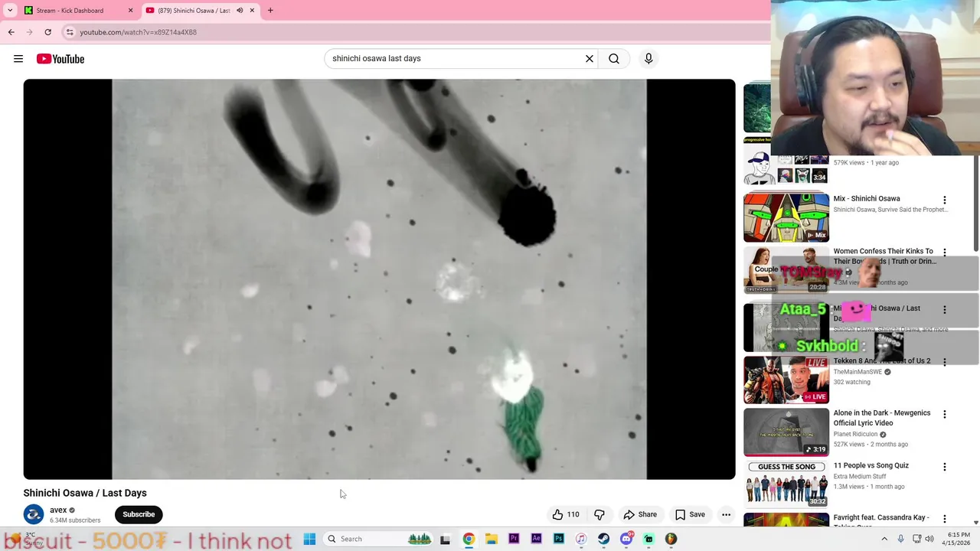Like the video with thumbs up
Image resolution: width=980 pixels, height=551 pixels.
click(x=566, y=514)
